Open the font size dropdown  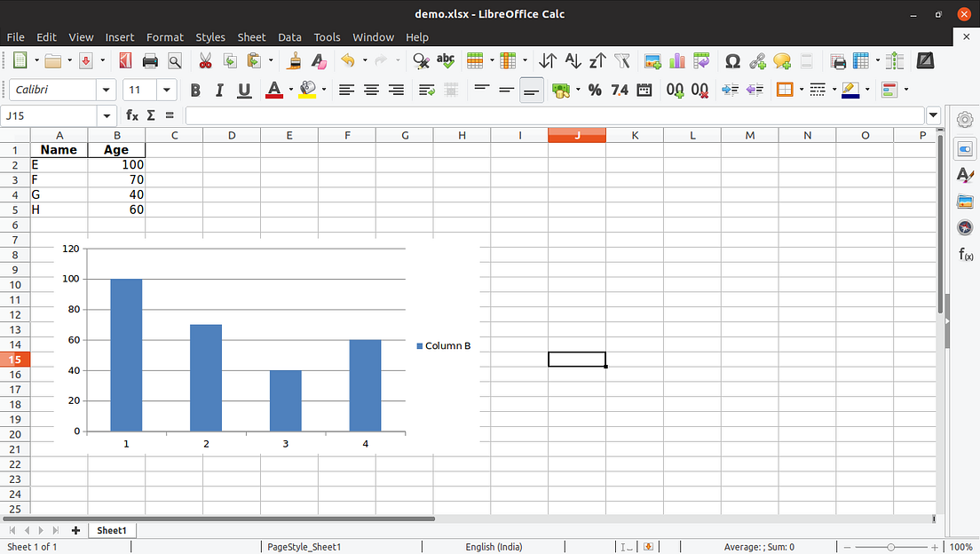pyautogui.click(x=166, y=90)
